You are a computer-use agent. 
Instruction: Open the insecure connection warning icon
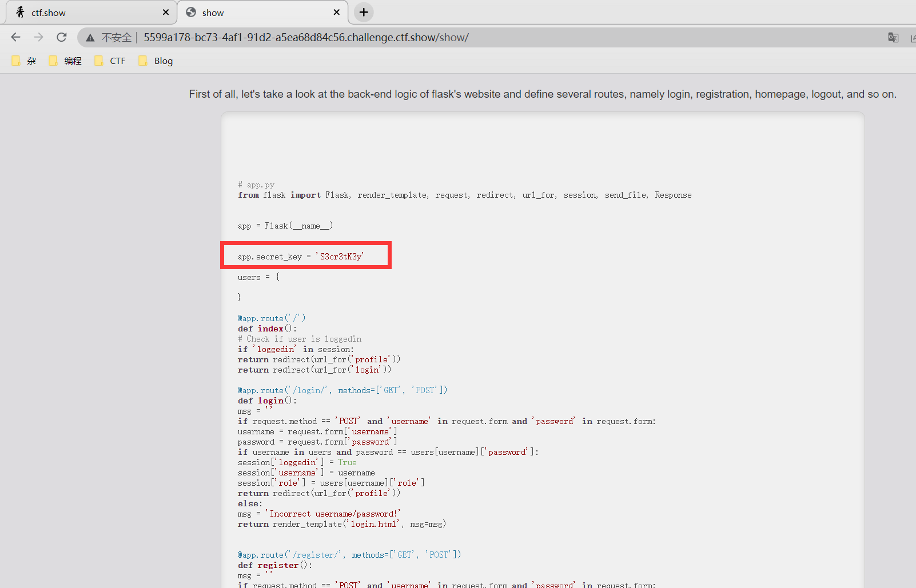coord(90,38)
